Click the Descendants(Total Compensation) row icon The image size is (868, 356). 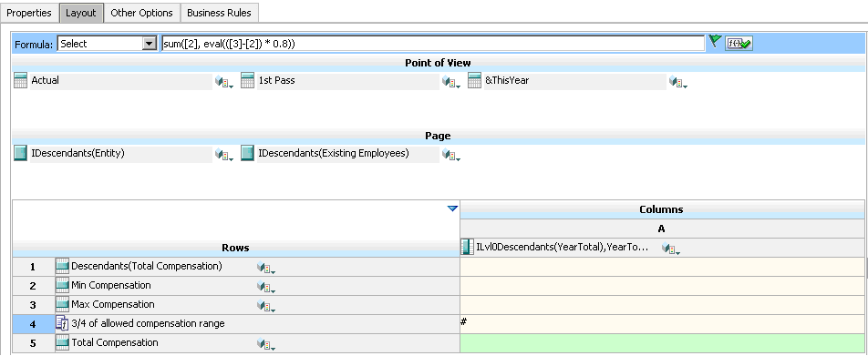[x=63, y=267]
